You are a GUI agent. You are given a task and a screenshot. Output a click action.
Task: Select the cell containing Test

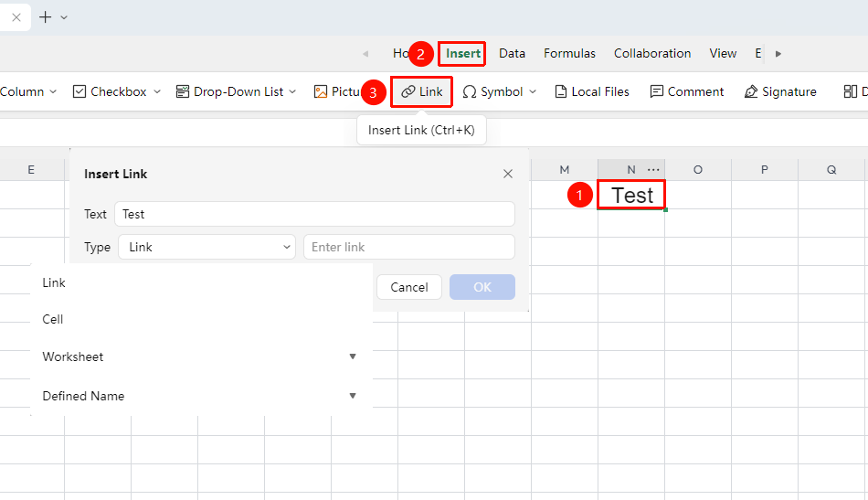click(631, 195)
